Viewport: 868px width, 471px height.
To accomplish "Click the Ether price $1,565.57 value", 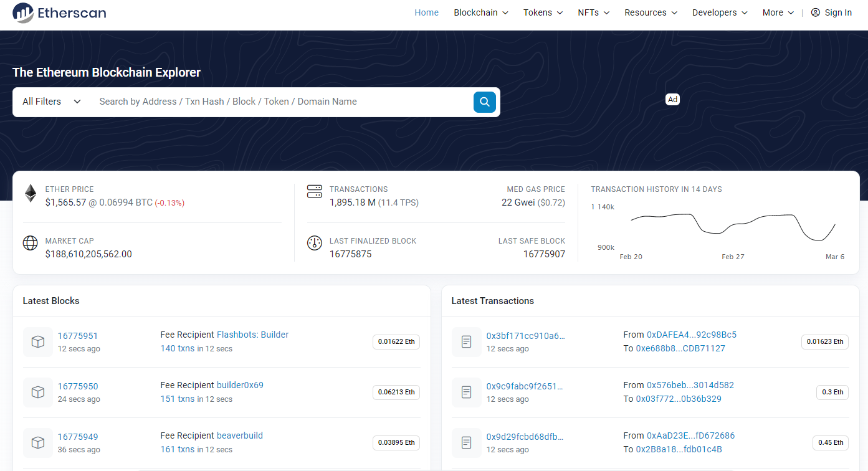I will [x=65, y=202].
